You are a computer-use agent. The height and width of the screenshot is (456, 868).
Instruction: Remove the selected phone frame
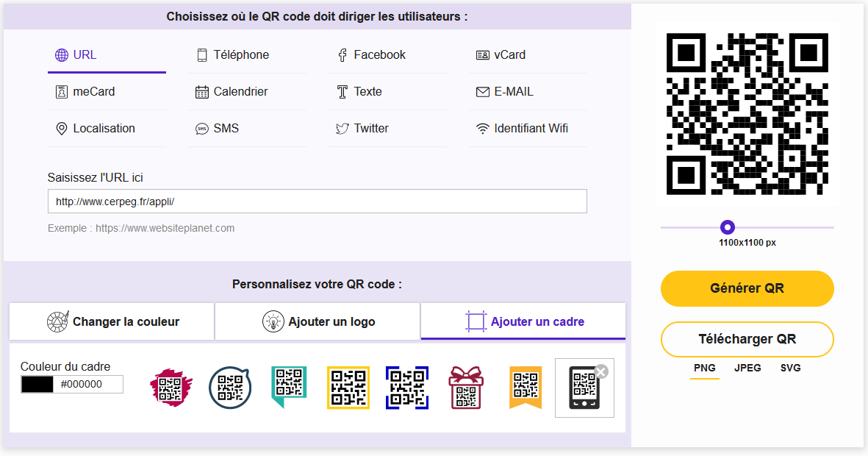601,371
